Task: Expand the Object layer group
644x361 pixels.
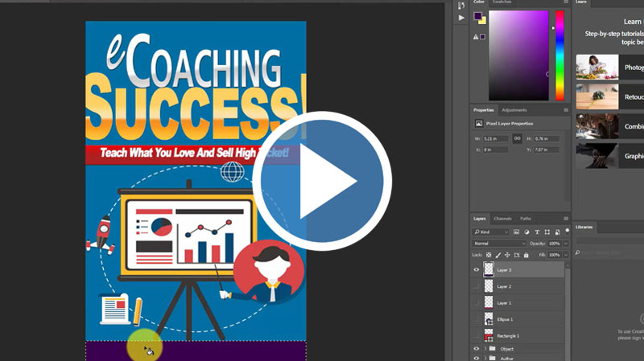Action: 485,348
